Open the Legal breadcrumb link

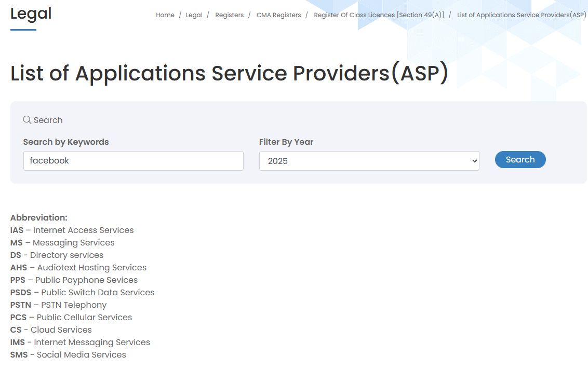[194, 15]
